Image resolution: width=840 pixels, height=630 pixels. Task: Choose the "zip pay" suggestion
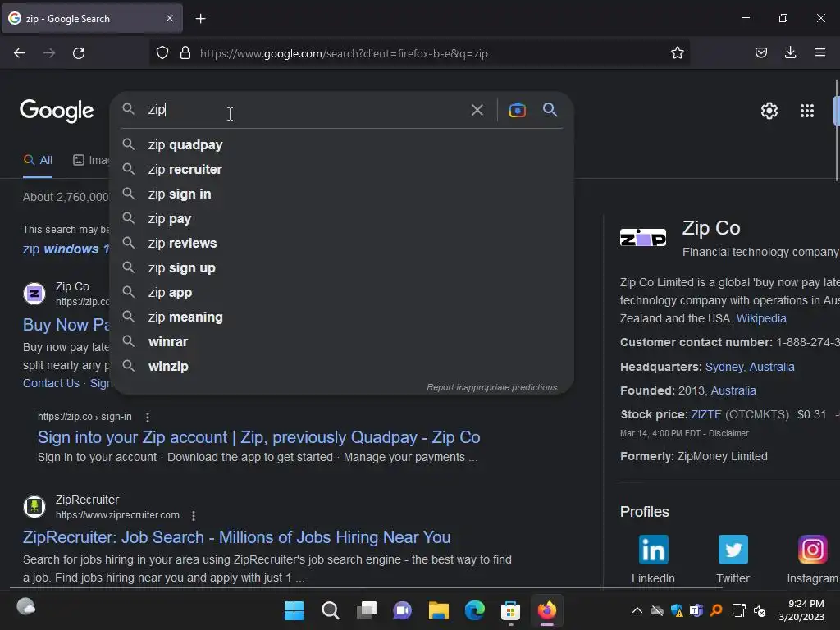point(342,218)
